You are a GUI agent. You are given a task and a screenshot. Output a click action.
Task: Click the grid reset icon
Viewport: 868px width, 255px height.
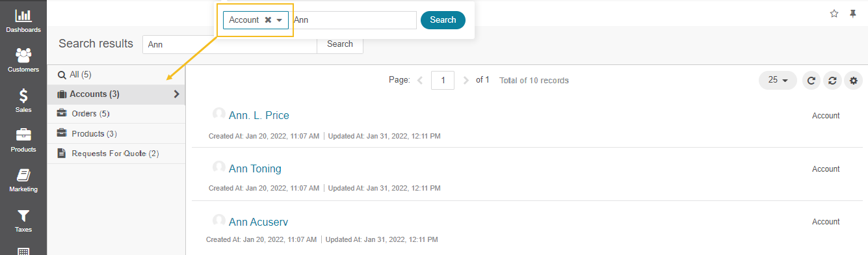click(x=832, y=81)
